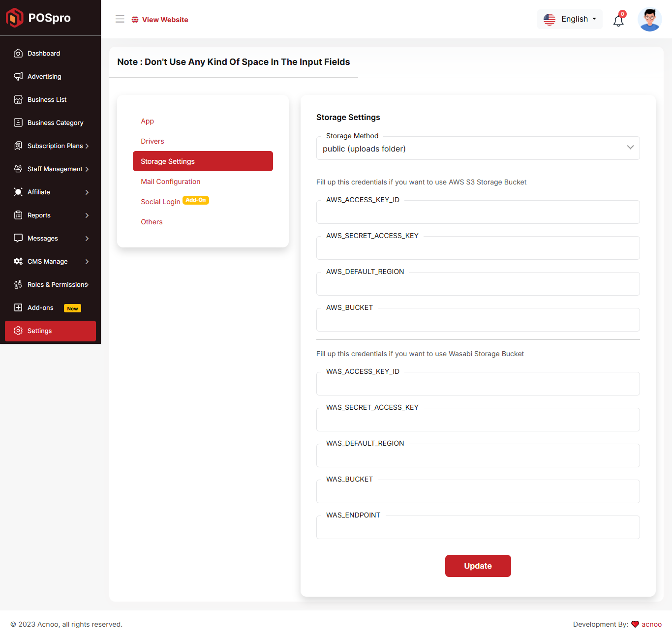Open the user avatar profile menu

[x=649, y=19]
